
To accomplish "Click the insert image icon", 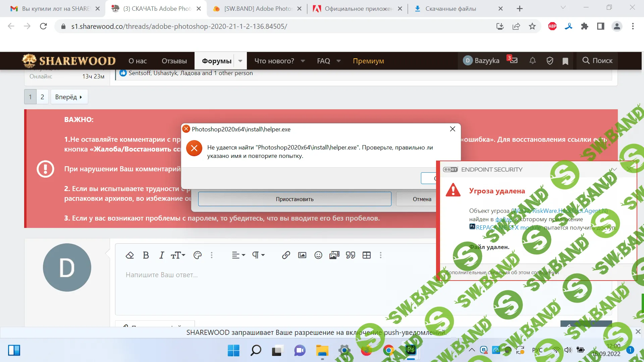I will [302, 255].
